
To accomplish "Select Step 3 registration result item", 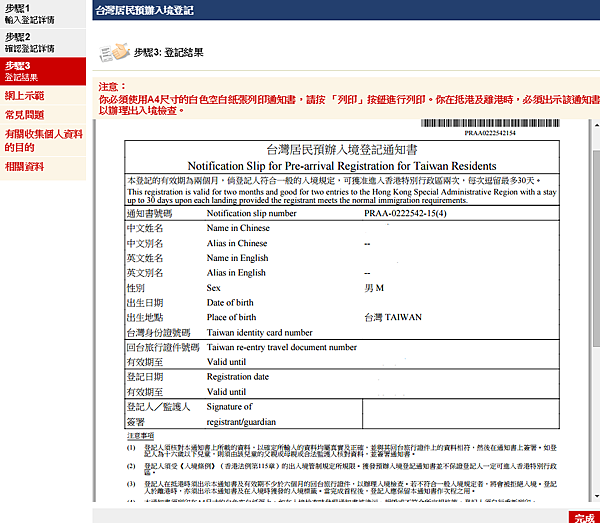I will tap(43, 71).
